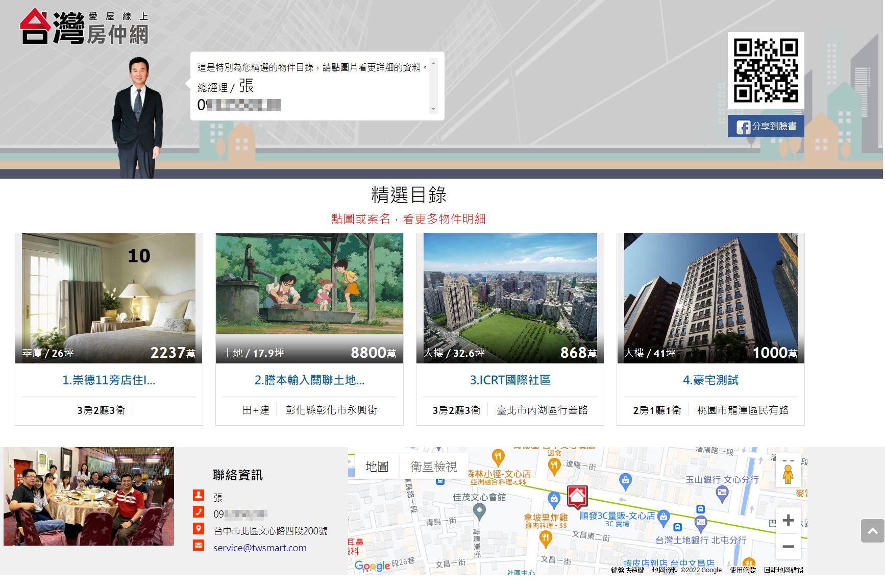Click the Taiwan real estate site logo
The width and height of the screenshot is (885, 588).
click(84, 27)
